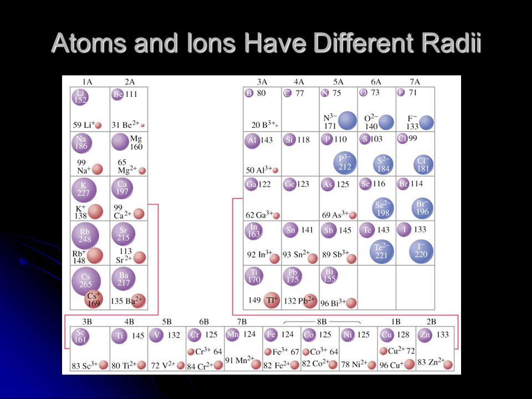Click the red Tl+ ion sphere
The height and width of the screenshot is (399, 532).
click(x=272, y=300)
